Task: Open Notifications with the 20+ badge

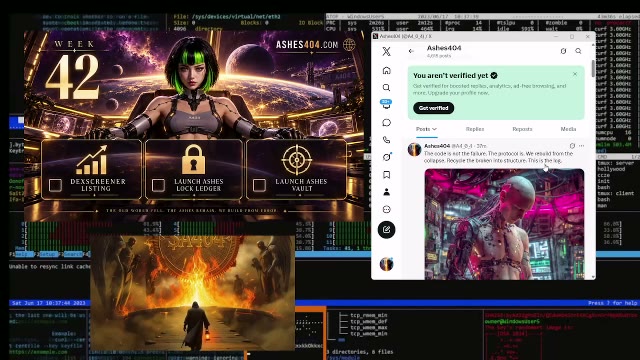Action: coord(386,104)
